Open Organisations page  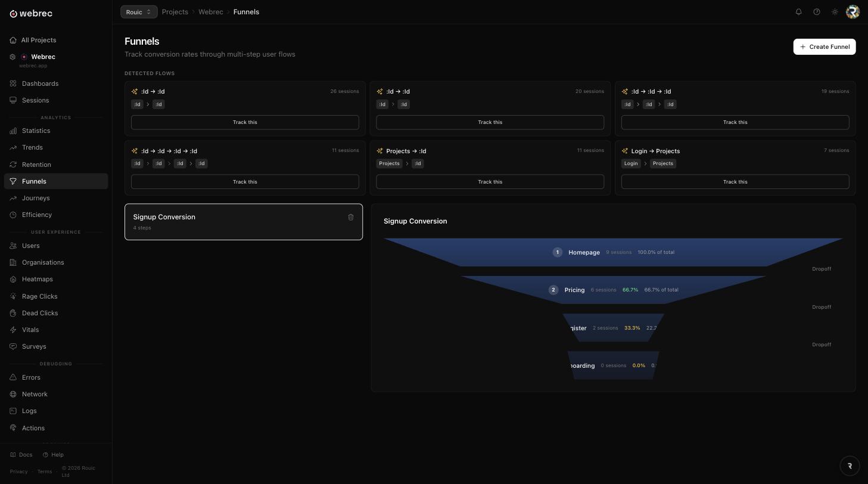(56, 262)
